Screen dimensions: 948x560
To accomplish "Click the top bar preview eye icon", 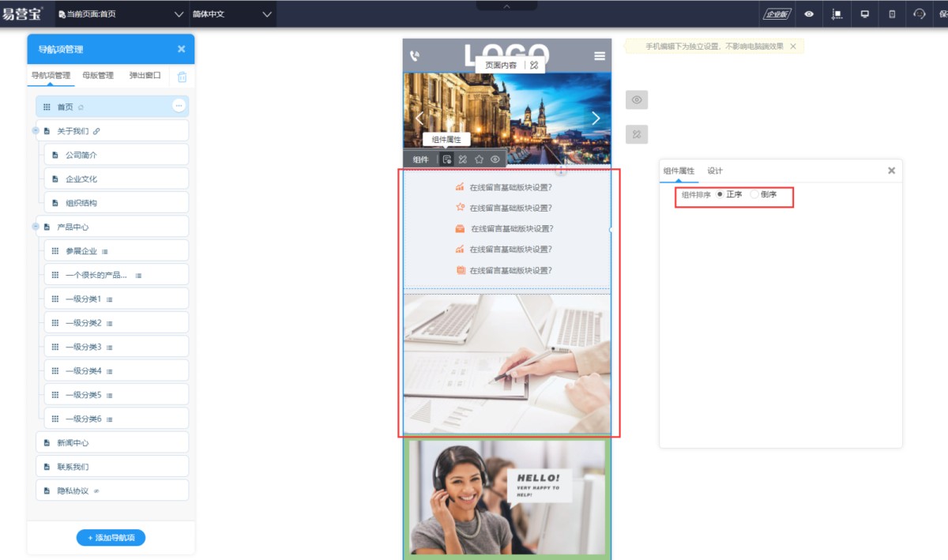I will pos(809,13).
